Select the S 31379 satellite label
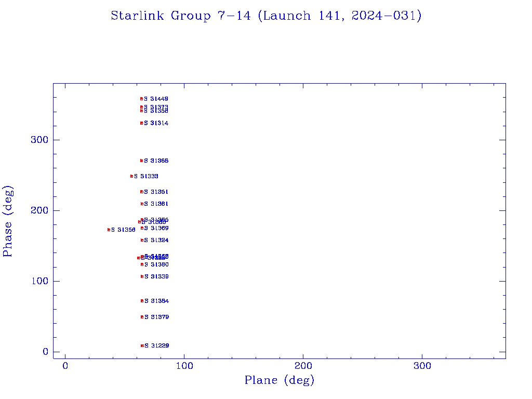The height and width of the screenshot is (399, 532). coord(157,317)
